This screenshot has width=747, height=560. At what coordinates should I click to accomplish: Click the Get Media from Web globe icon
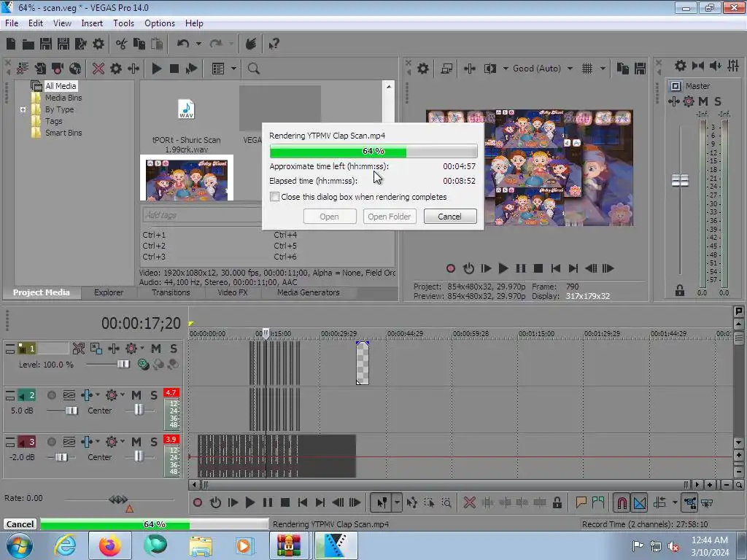pos(75,69)
